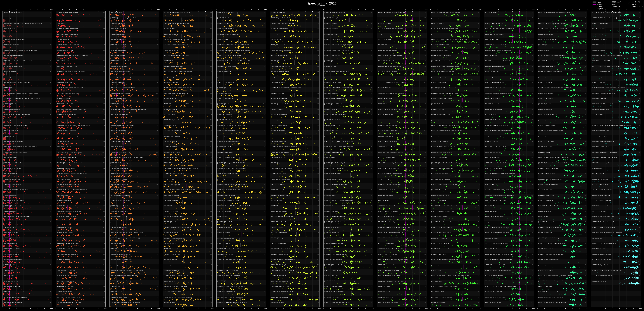The width and height of the screenshot is (644, 311).
Task: Select '[ESAS2023] Gravity Circuit' label
Action: 440,50
